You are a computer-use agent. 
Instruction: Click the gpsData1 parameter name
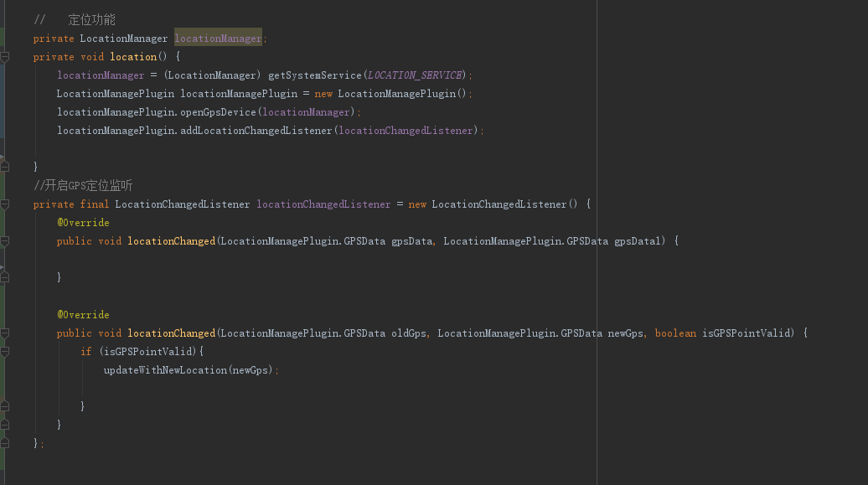(637, 241)
